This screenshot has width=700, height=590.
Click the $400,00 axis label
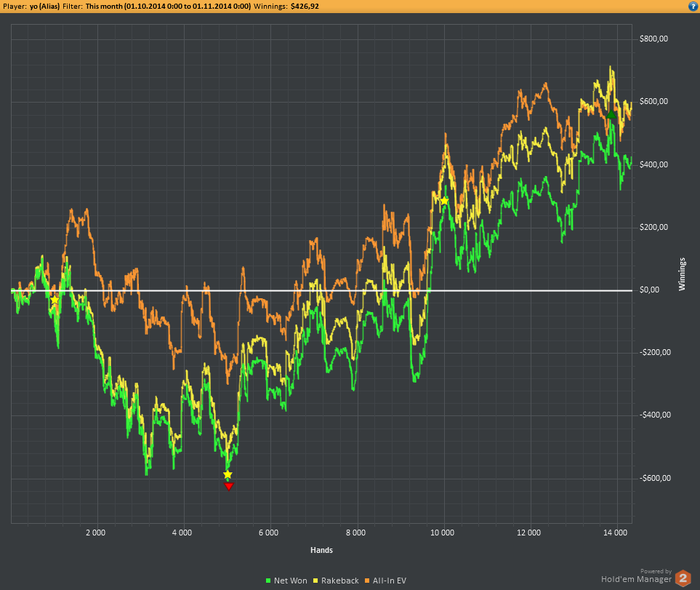click(654, 165)
